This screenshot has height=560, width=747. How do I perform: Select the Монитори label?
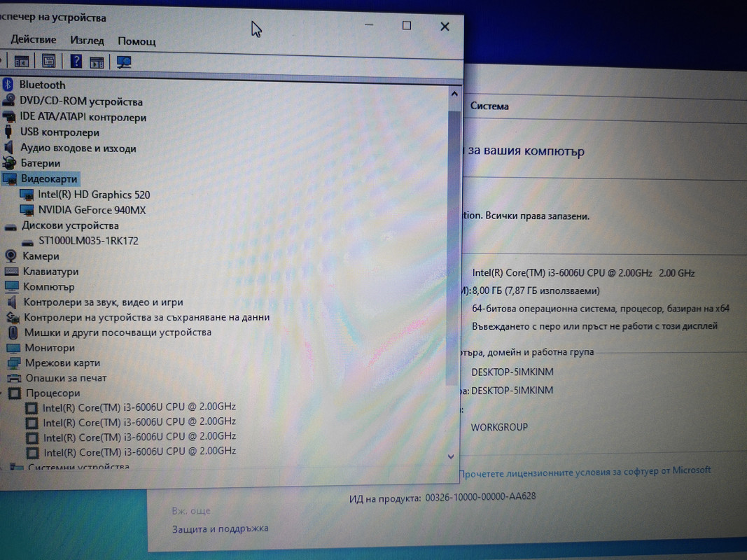(x=50, y=348)
